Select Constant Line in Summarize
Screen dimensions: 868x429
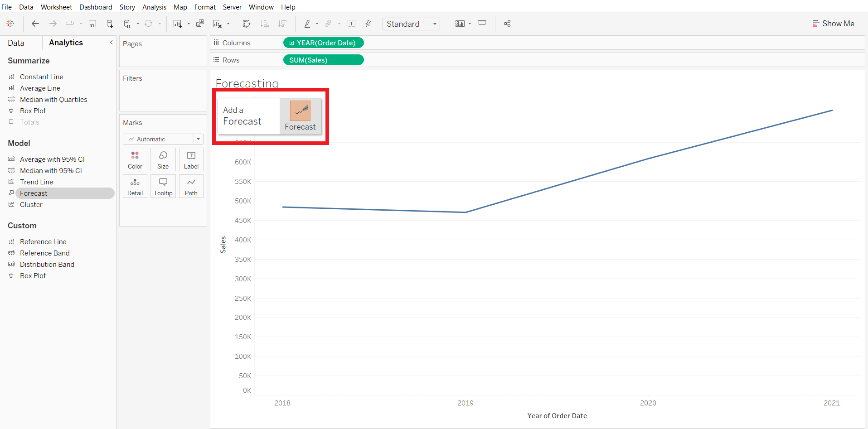click(x=41, y=77)
